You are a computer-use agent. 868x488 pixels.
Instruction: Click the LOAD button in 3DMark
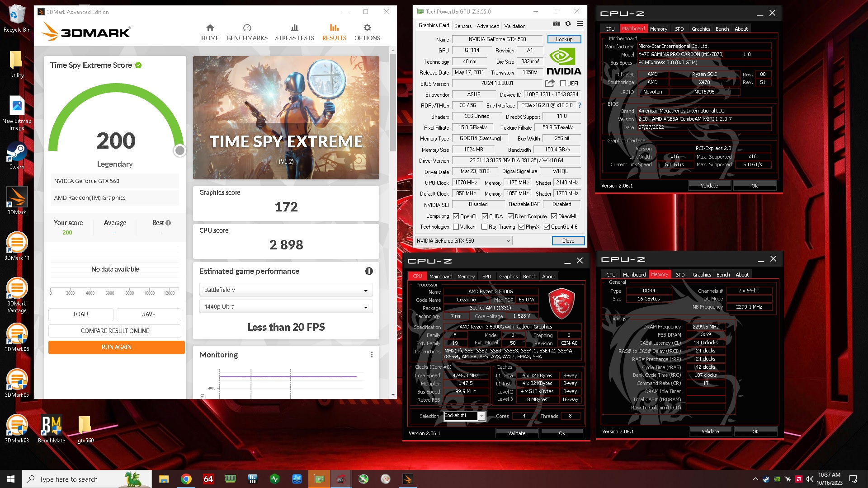tap(81, 314)
